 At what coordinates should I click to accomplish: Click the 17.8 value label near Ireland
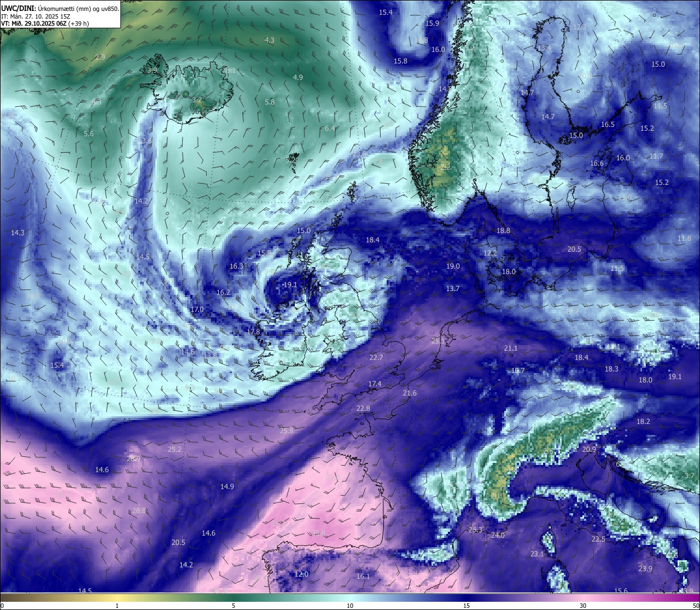[253, 332]
